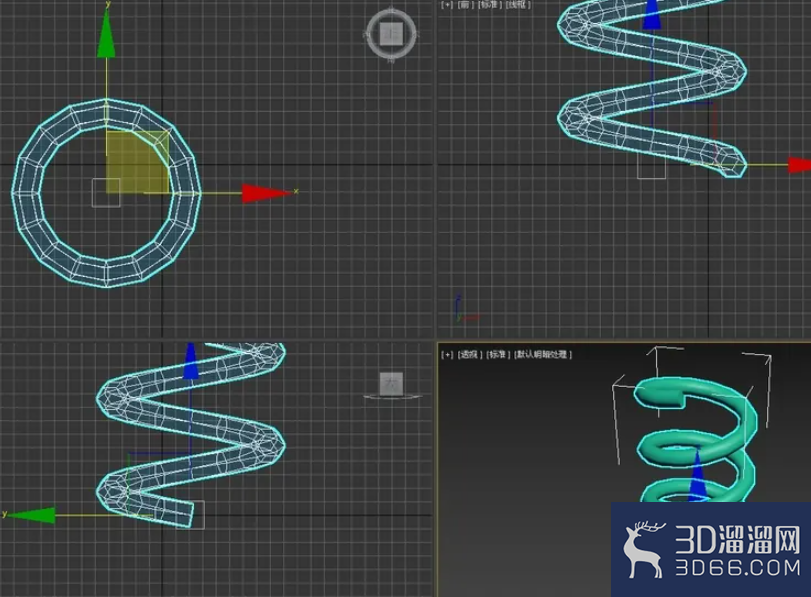Click the helix ring object in the top viewport
The height and width of the screenshot is (597, 811).
click(x=27, y=193)
